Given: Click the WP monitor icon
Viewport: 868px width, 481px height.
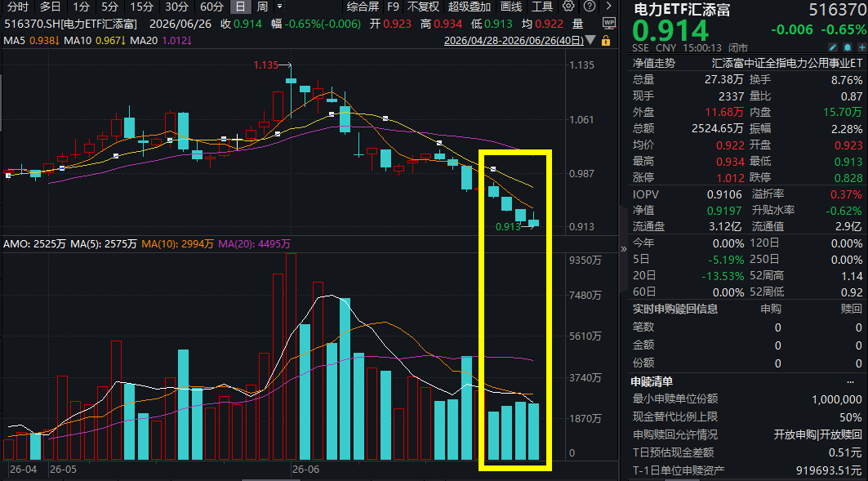Looking at the screenshot, I should (609, 24).
